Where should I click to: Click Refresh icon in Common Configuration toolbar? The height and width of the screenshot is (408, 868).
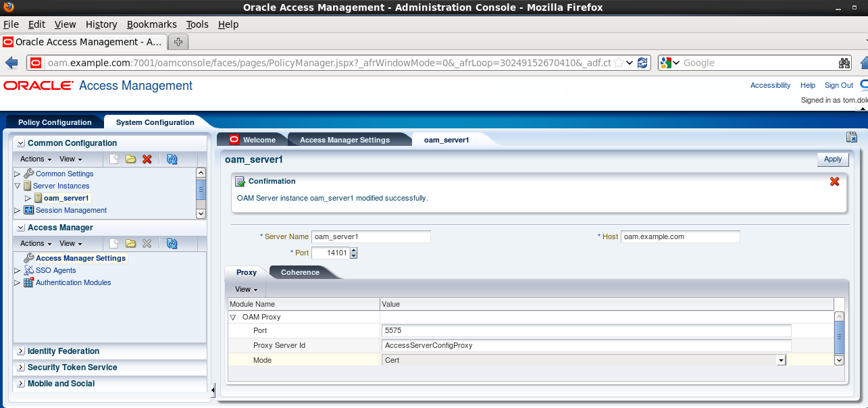pyautogui.click(x=172, y=159)
